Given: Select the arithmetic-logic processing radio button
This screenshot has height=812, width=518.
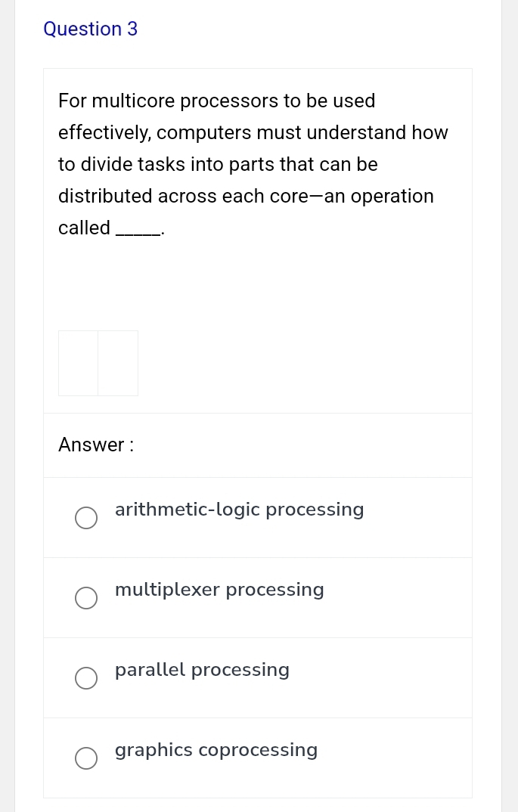Looking at the screenshot, I should tap(86, 518).
